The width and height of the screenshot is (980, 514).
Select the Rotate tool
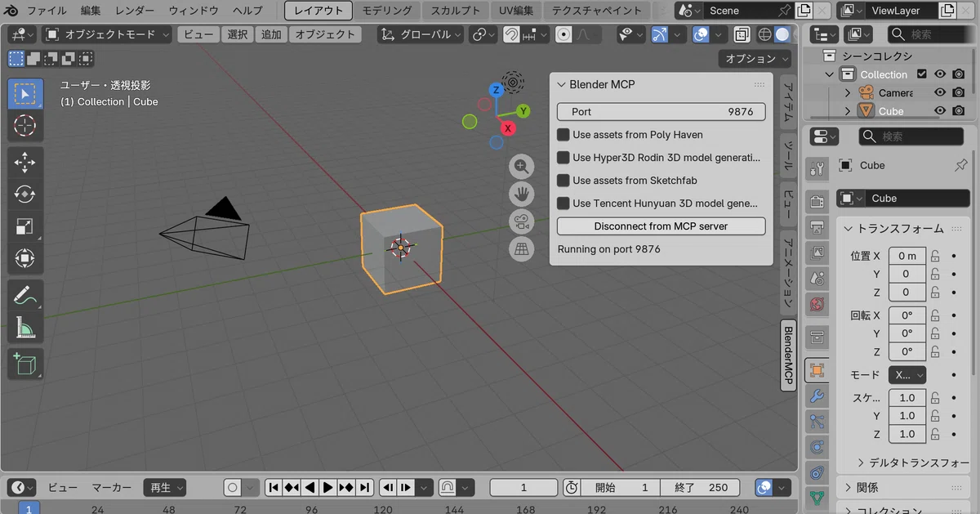(x=25, y=194)
